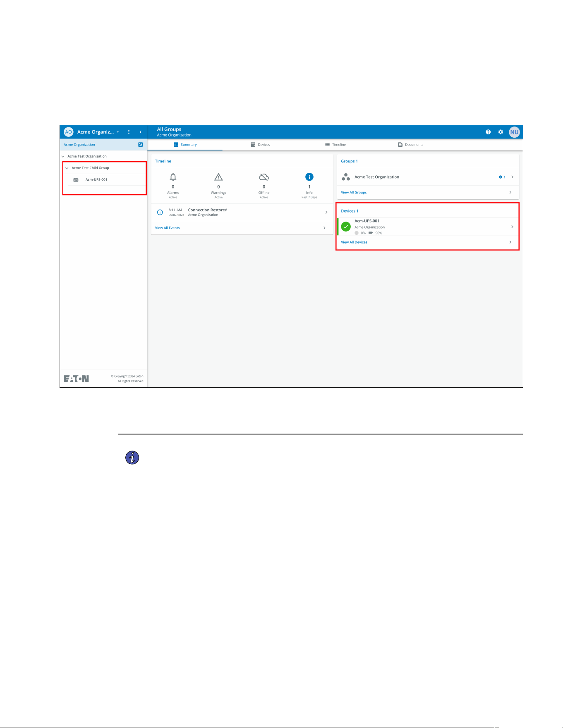Open the Acm-UPS-001 device card chevron

[x=512, y=227]
